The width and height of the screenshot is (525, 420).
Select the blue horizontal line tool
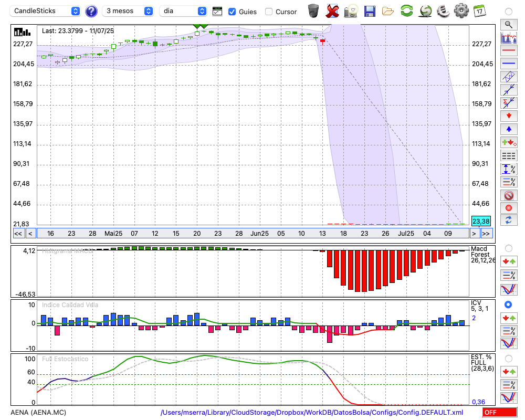[x=509, y=64]
